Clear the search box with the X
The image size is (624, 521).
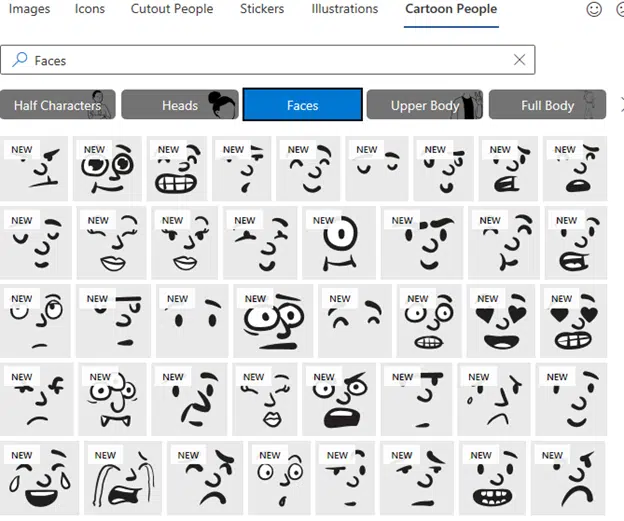tap(519, 60)
